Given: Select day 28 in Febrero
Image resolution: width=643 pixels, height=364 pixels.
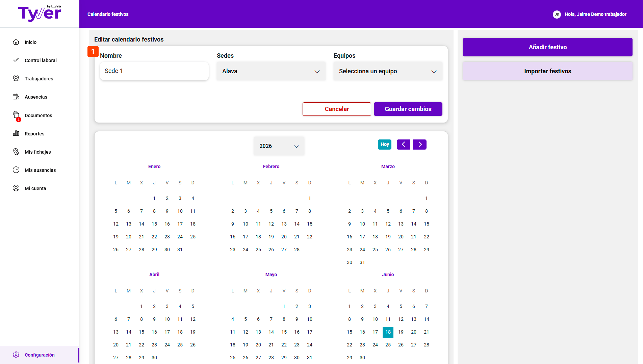Looking at the screenshot, I should point(297,250).
